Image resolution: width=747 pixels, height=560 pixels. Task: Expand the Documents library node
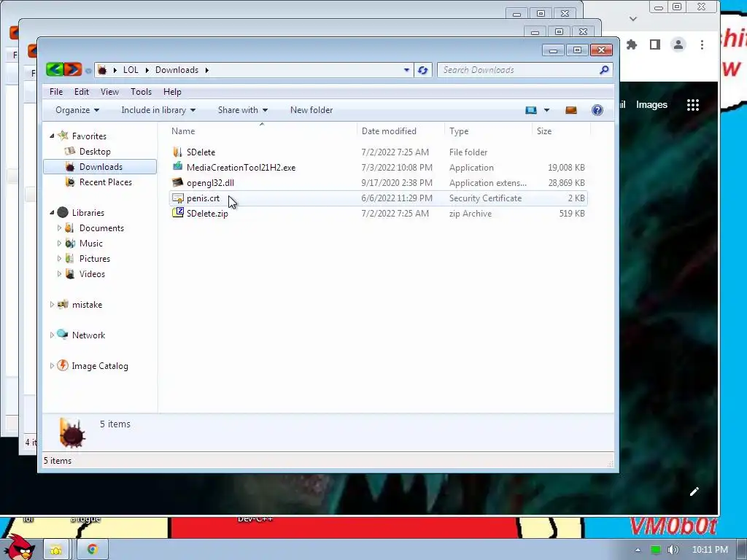tap(59, 228)
